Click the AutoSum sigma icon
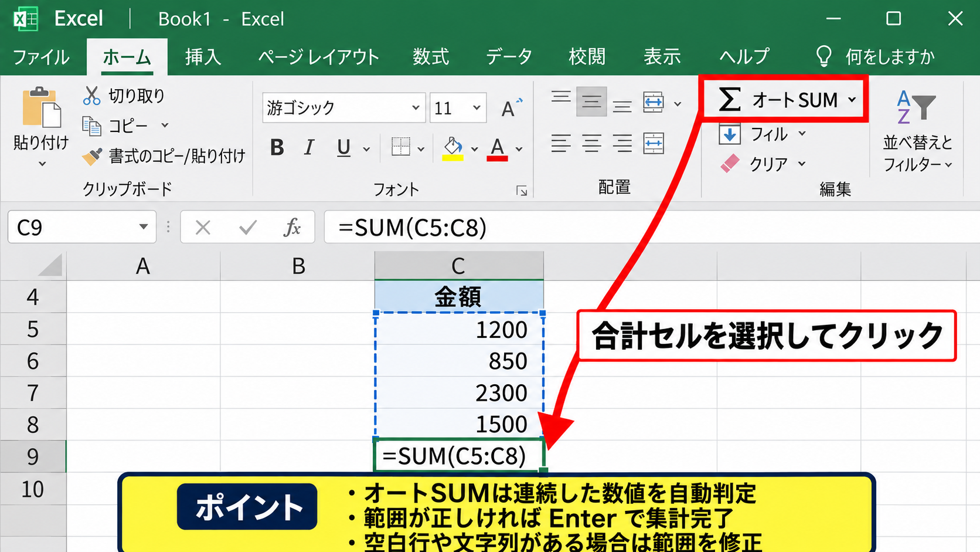Image resolution: width=980 pixels, height=552 pixels. pos(730,99)
